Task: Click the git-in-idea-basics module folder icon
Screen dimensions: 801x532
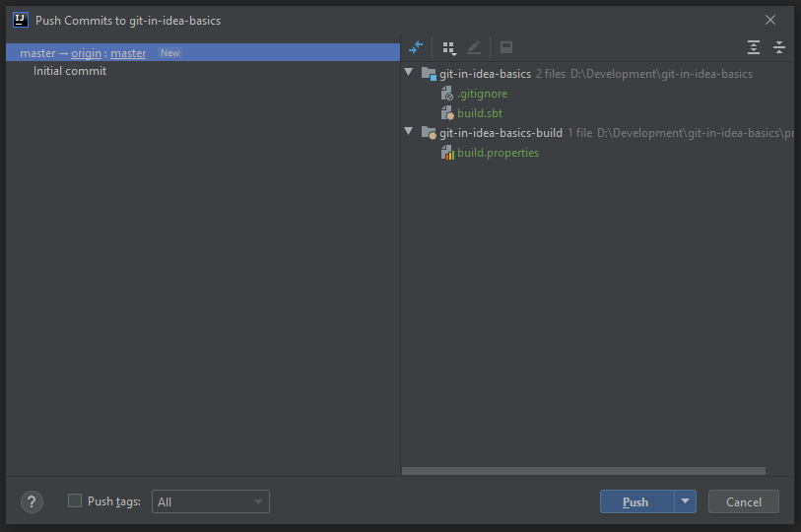Action: point(429,74)
